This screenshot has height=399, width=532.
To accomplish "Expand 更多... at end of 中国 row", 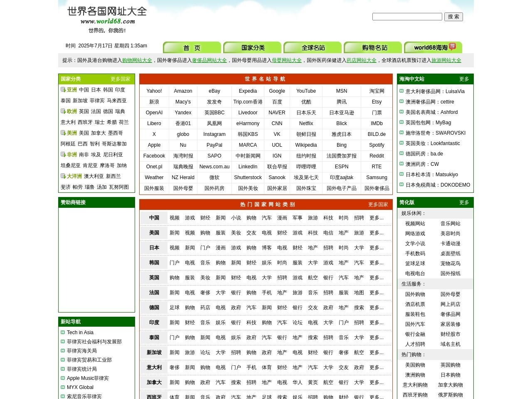I will [377, 217].
